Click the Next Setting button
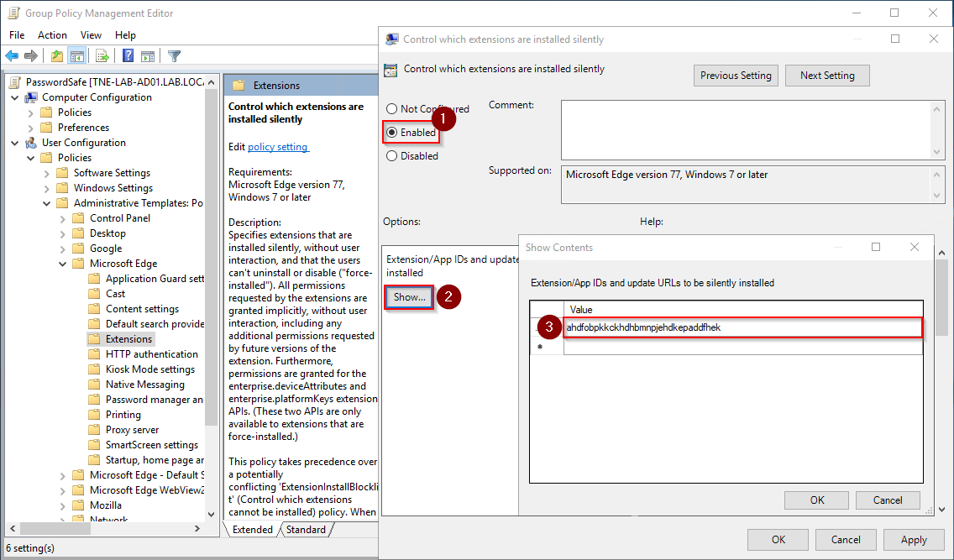Image resolution: width=954 pixels, height=560 pixels. pos(826,76)
